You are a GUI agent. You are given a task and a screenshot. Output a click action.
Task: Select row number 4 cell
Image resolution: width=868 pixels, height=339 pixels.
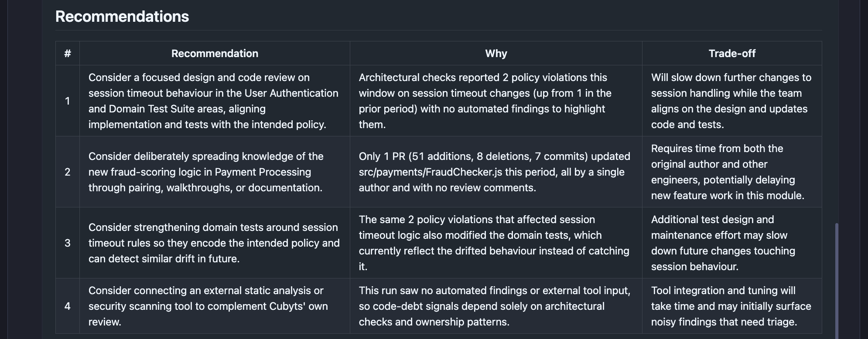pos(68,306)
